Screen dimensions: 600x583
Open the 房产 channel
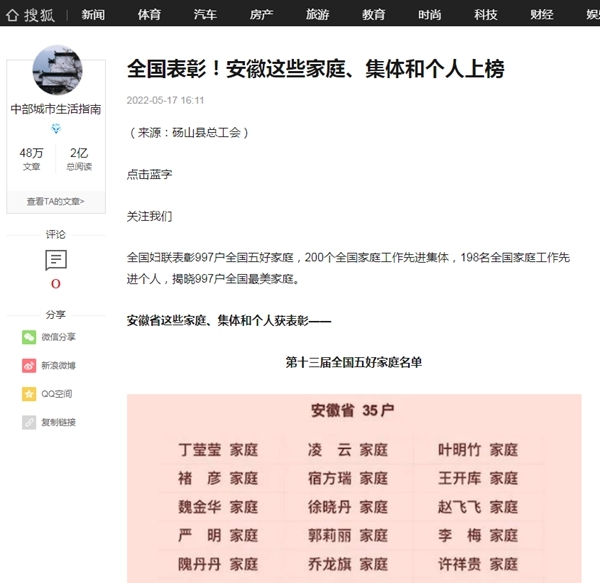[x=261, y=14]
